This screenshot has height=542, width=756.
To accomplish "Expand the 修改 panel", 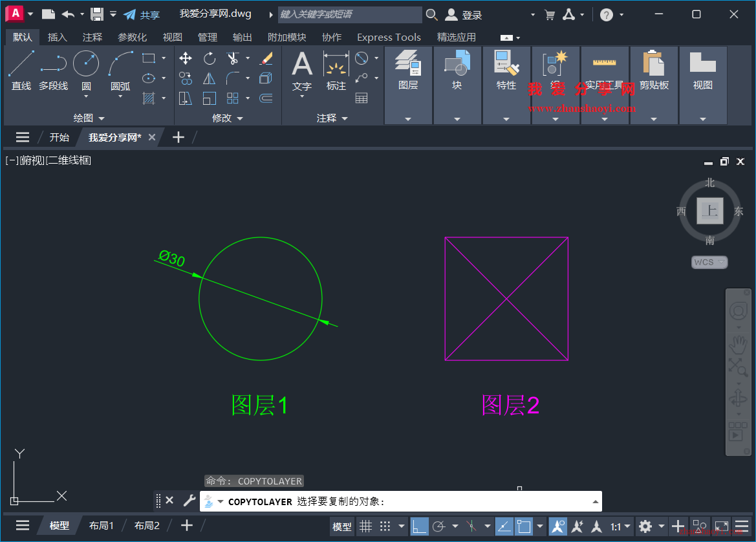I will click(227, 118).
